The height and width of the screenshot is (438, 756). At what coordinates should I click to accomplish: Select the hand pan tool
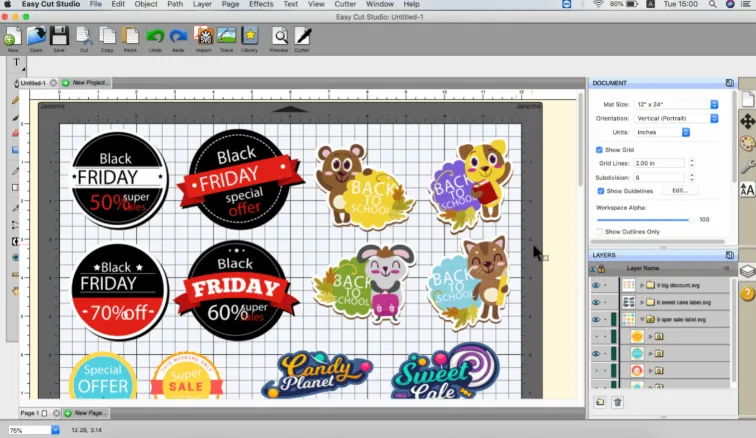(x=15, y=291)
